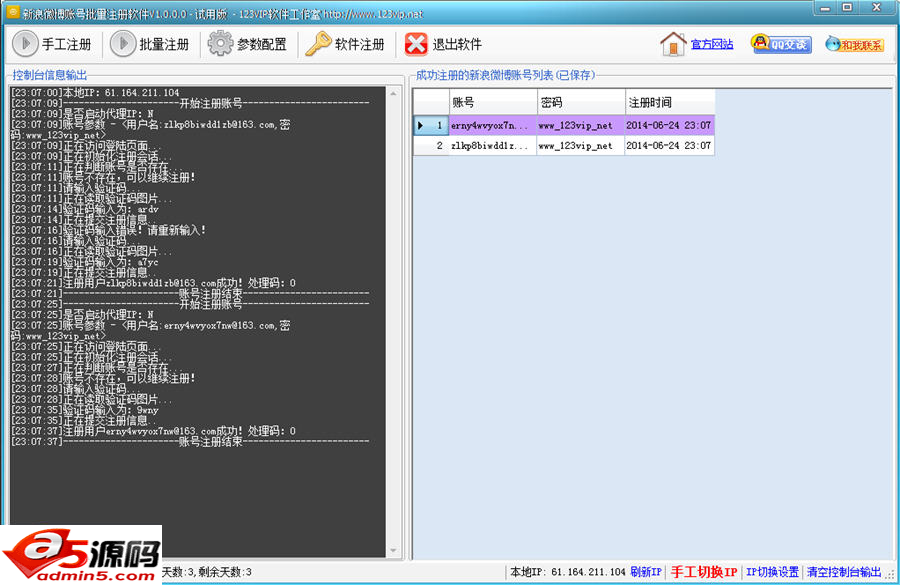The width and height of the screenshot is (900, 585).
Task: Click console line 验证码输入为: ardv
Action: coord(85,209)
